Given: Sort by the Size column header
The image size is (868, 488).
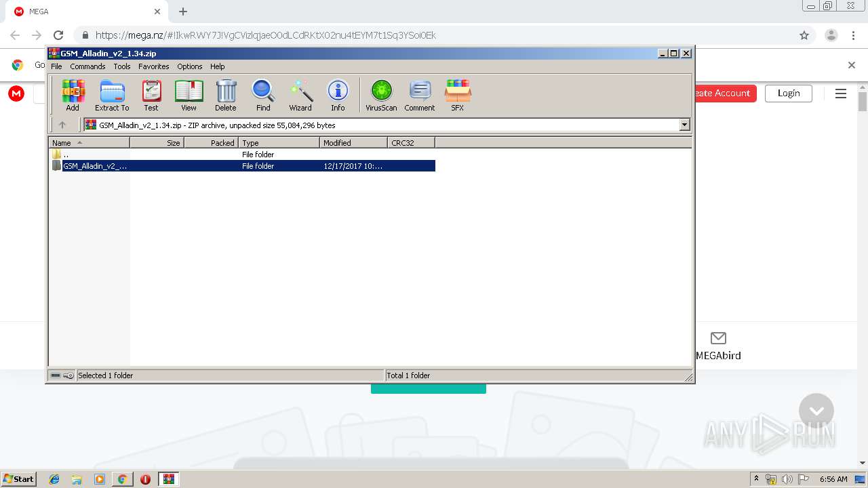Looking at the screenshot, I should tap(157, 142).
